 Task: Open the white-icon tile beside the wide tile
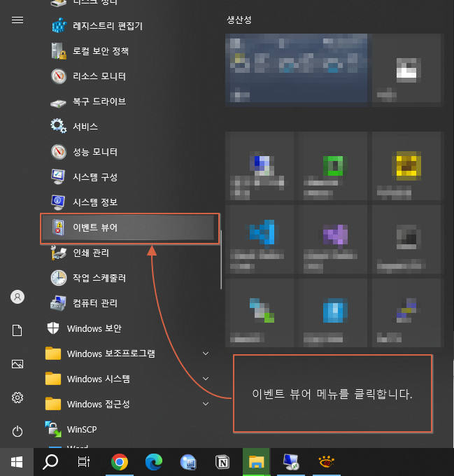[x=406, y=70]
